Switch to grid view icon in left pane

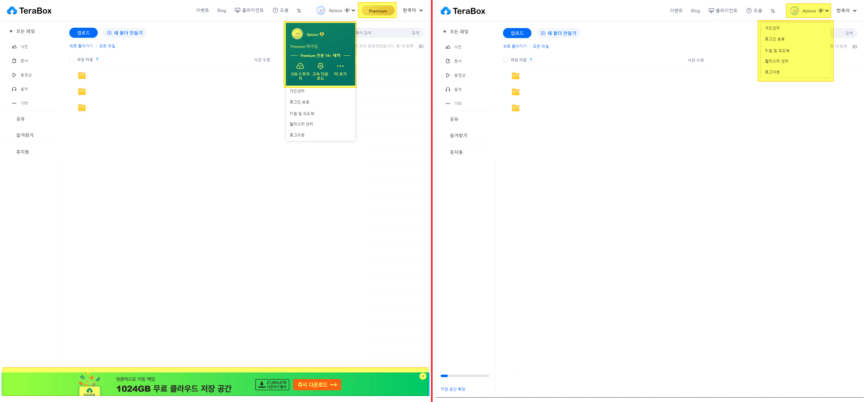pyautogui.click(x=421, y=47)
